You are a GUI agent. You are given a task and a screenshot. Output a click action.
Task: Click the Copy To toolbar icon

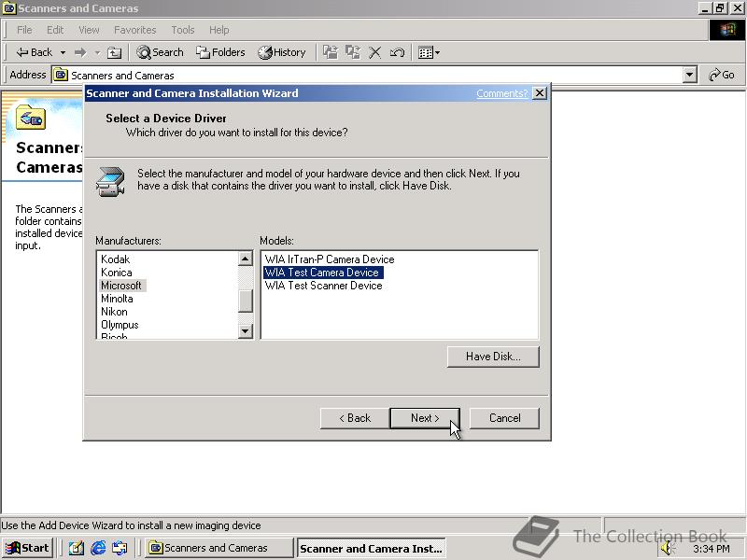coord(353,52)
